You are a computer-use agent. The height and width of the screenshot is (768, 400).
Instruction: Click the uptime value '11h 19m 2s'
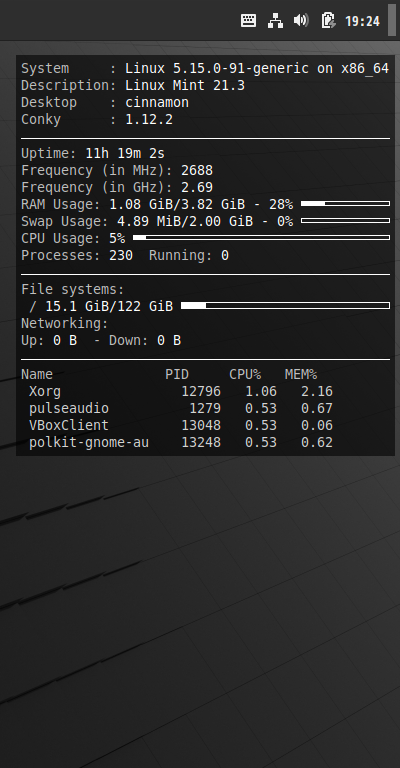125,153
